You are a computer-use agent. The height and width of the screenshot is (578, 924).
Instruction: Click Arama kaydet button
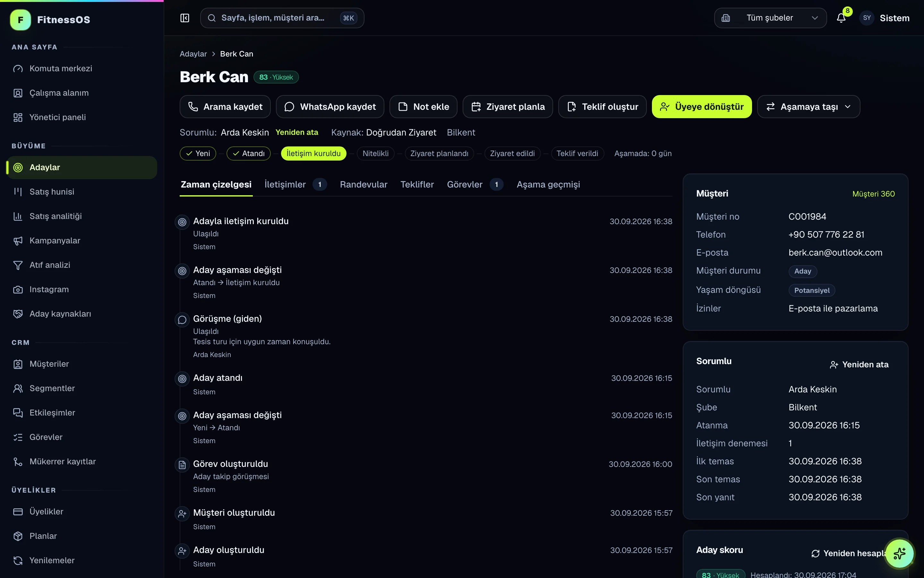click(x=225, y=107)
